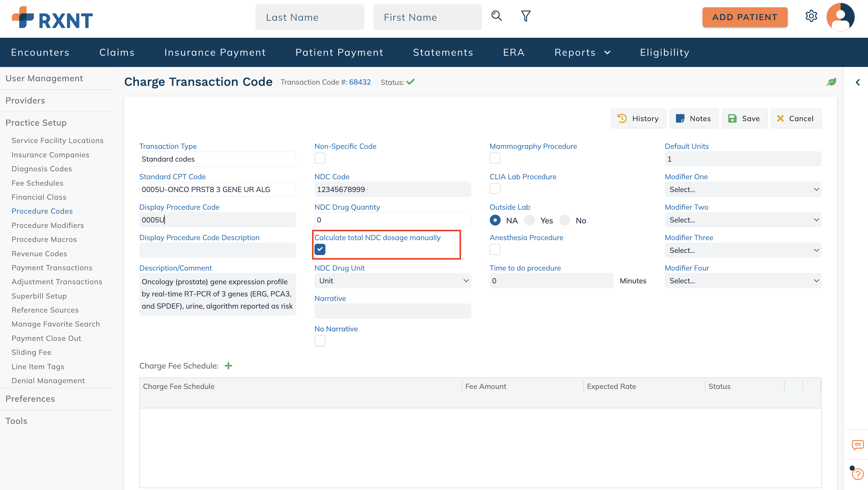868x490 pixels.
Task: Toggle the Mammography Procedure checkbox
Action: pos(495,158)
